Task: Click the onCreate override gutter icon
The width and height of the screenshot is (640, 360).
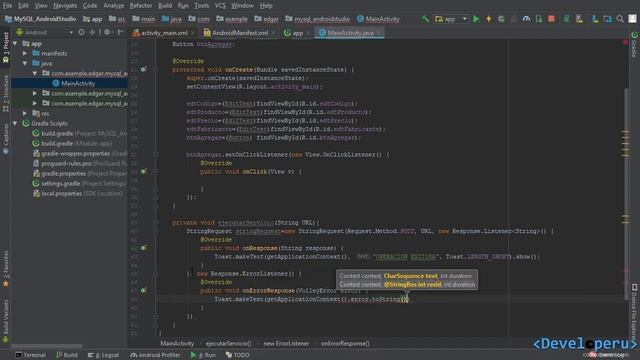Action: tap(143, 70)
